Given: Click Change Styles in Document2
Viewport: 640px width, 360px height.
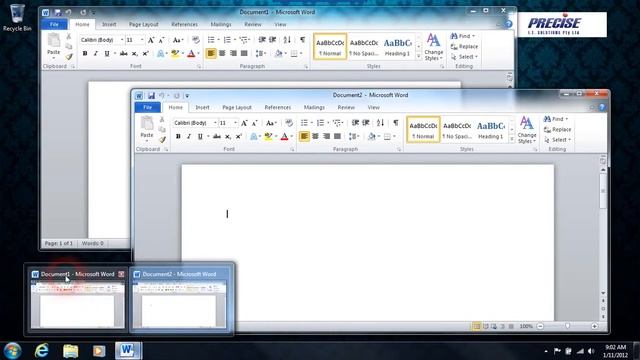Looking at the screenshot, I should (x=527, y=130).
